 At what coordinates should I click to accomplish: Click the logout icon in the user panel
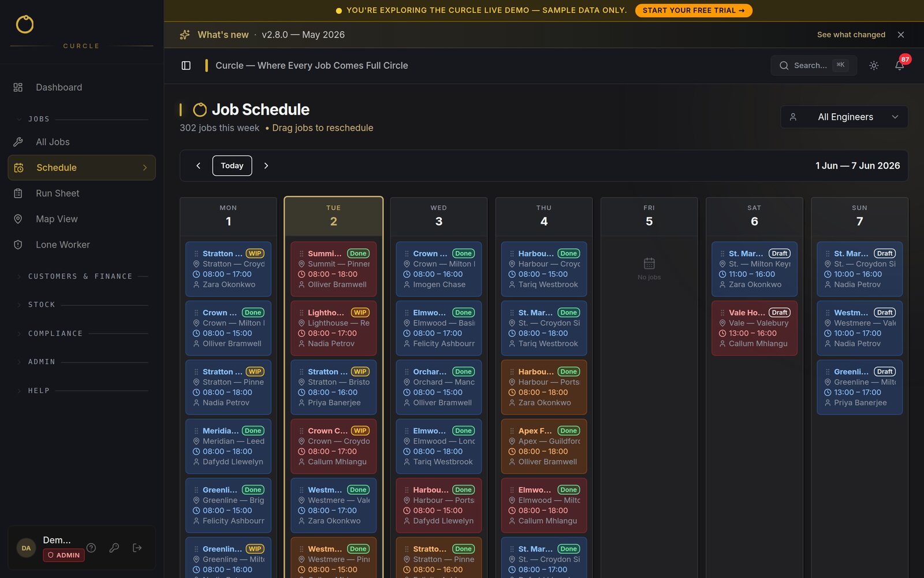[137, 547]
